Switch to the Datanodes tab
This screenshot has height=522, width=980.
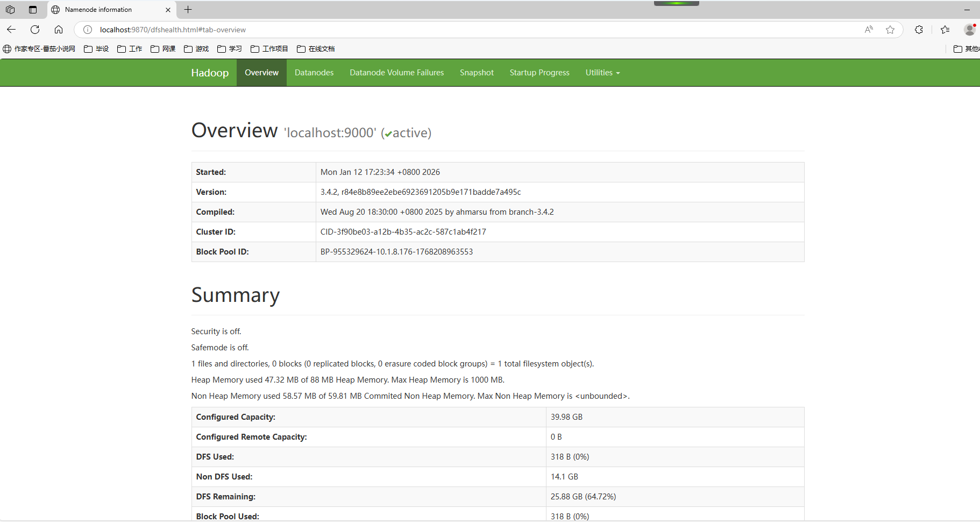[x=314, y=72]
